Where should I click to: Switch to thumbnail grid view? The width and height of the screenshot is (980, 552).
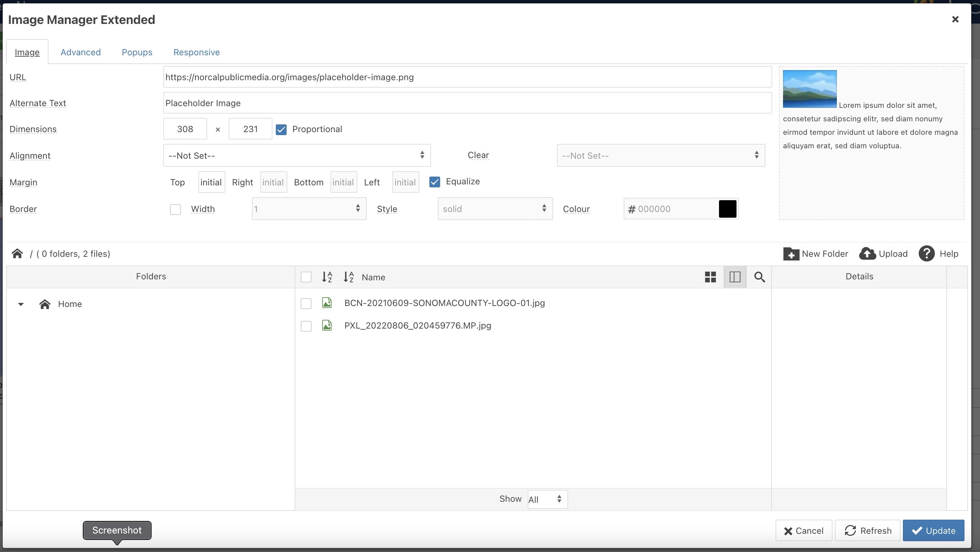pyautogui.click(x=710, y=277)
